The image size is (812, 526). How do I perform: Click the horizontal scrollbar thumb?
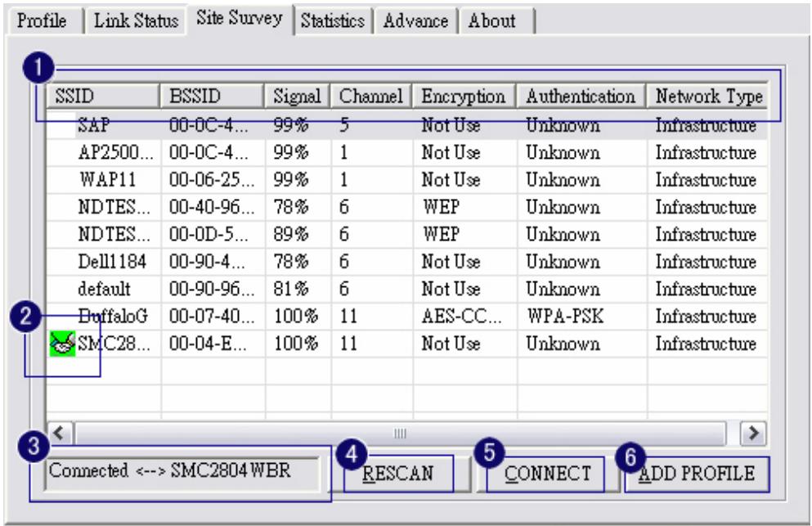[401, 434]
